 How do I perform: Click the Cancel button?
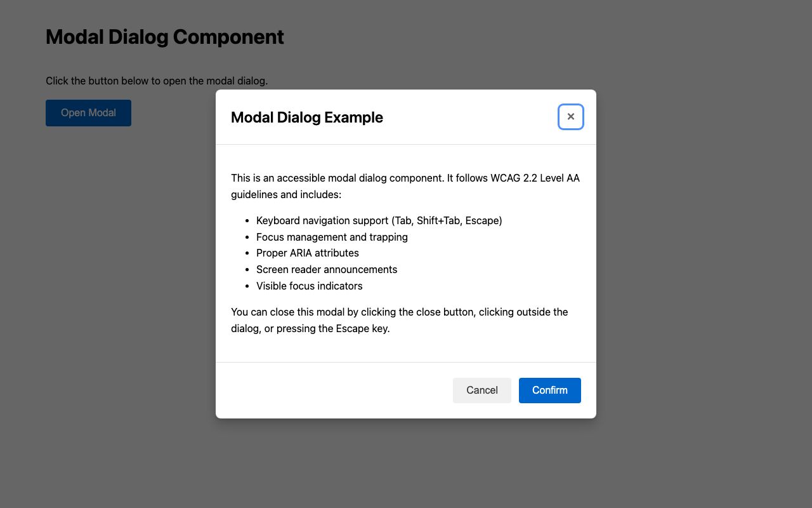tap(481, 390)
